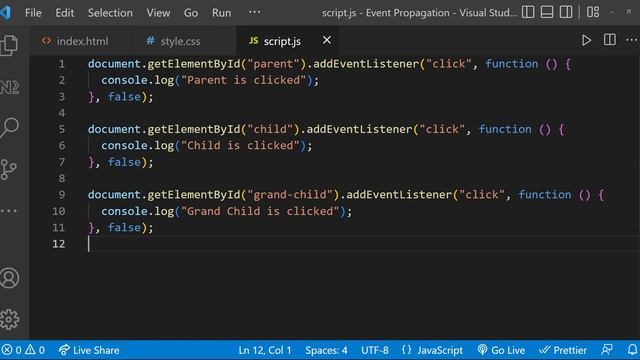
Task: Toggle the Secondary Side Bar layout icon
Action: (566, 12)
